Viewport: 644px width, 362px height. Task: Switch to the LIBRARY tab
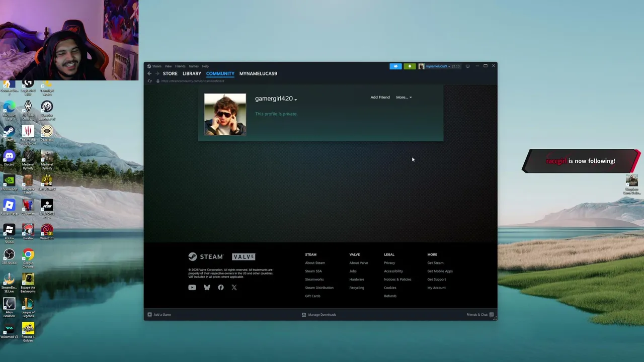pos(192,73)
